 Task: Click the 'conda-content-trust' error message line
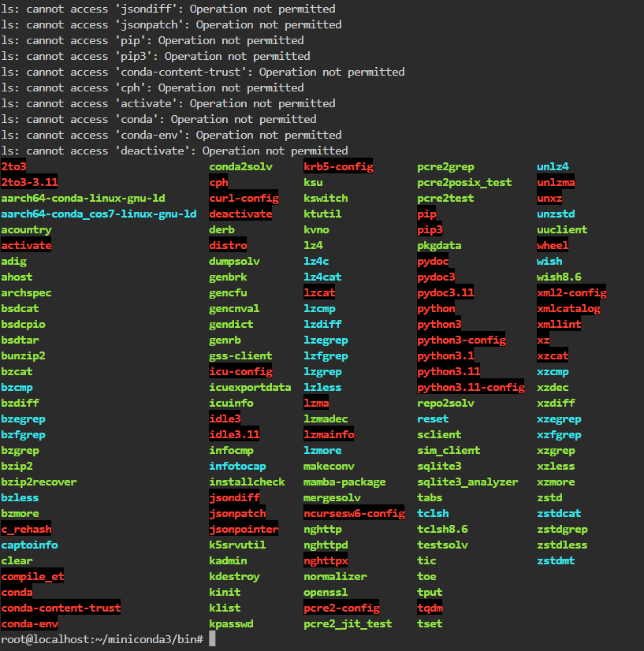click(x=203, y=72)
